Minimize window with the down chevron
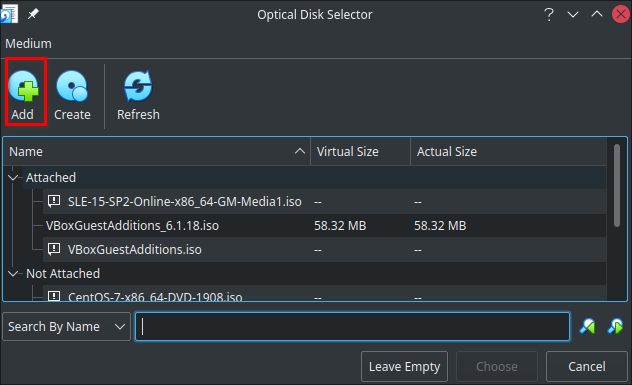The height and width of the screenshot is (385, 632). (573, 15)
